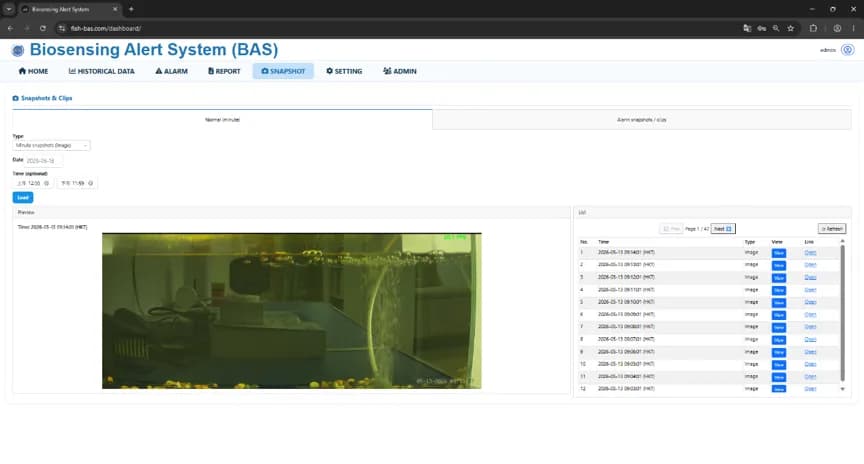Click the Open link in row 5
The height and width of the screenshot is (464, 864).
(810, 302)
